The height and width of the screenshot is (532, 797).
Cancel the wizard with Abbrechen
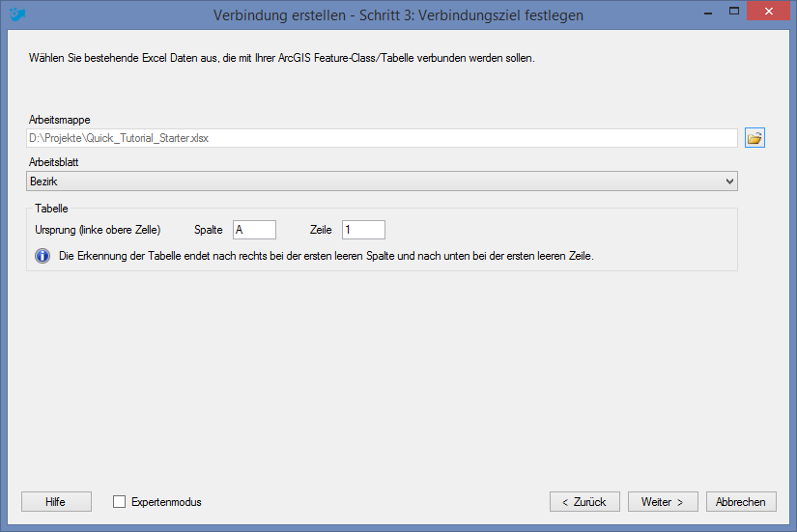coord(741,501)
